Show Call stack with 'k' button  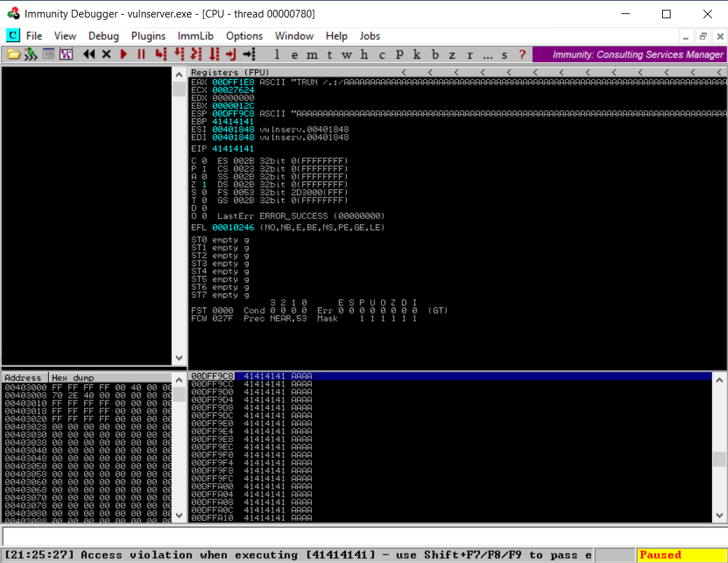coord(417,55)
